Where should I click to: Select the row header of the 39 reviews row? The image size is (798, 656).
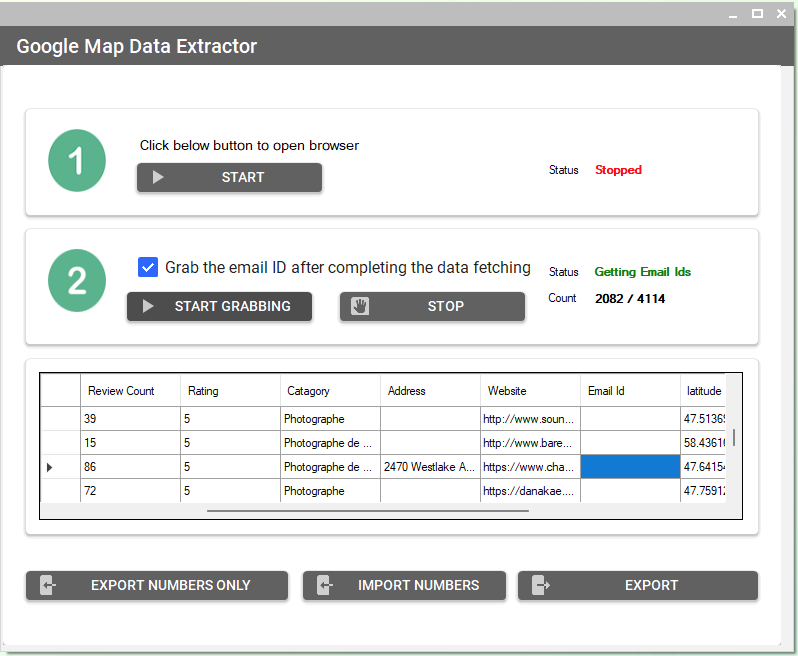click(60, 419)
